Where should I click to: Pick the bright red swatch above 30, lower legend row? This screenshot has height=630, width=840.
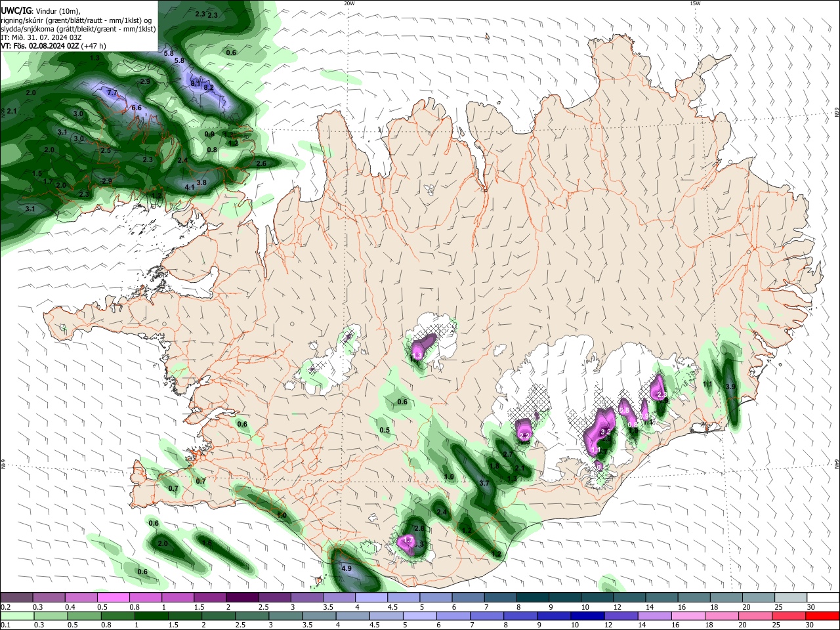click(822, 616)
